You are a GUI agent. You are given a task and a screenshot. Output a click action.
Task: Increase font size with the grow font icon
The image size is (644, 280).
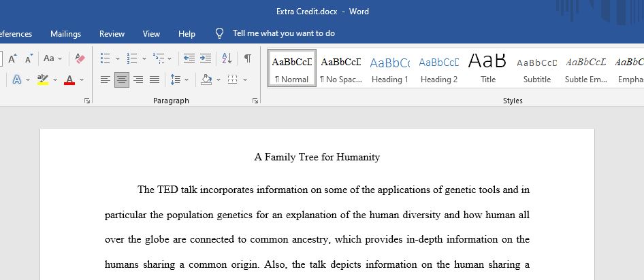tap(12, 58)
